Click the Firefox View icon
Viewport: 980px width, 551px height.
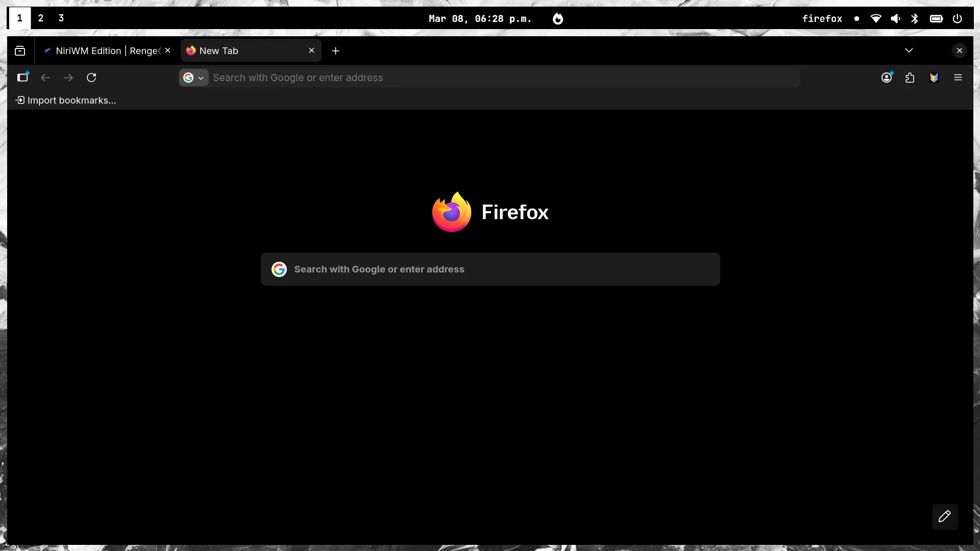coord(20,51)
